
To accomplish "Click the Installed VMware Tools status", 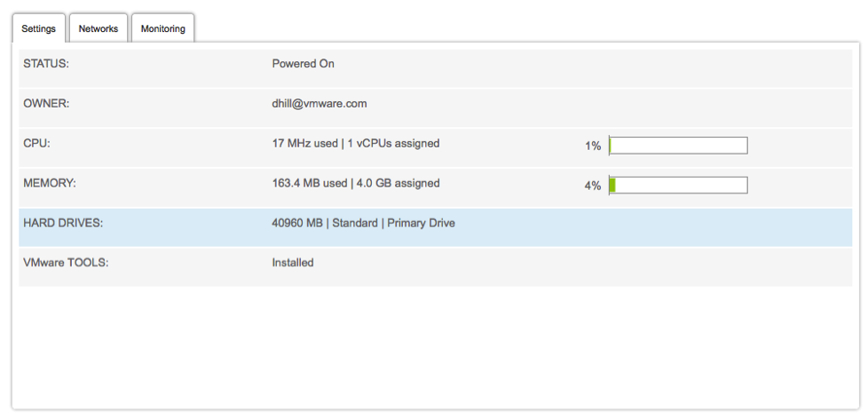I will (x=293, y=263).
